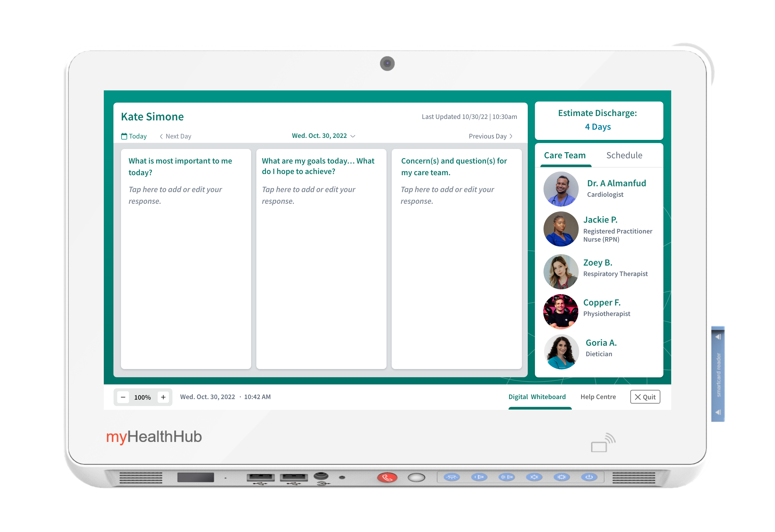This screenshot has height=532, width=775.
Task: Click the myHealthHub logo
Action: [x=154, y=437]
